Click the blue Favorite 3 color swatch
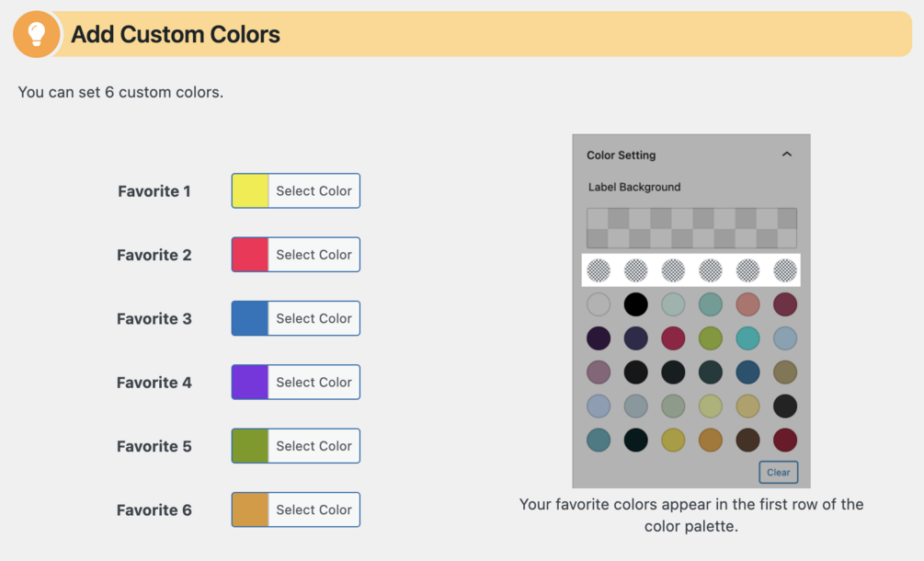 tap(250, 318)
